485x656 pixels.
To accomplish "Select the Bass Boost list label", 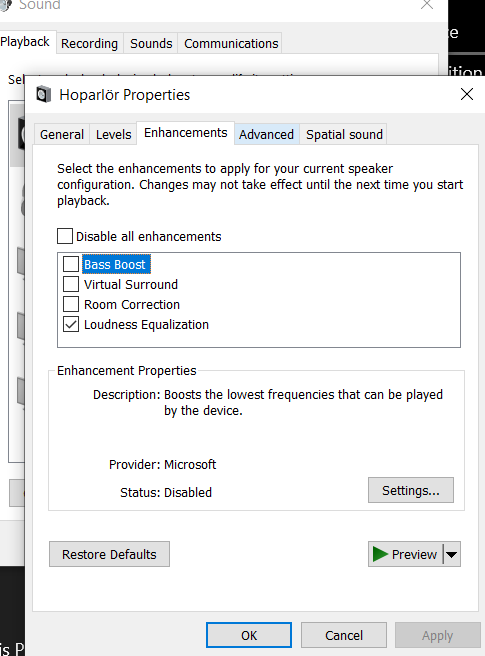I will coord(115,264).
